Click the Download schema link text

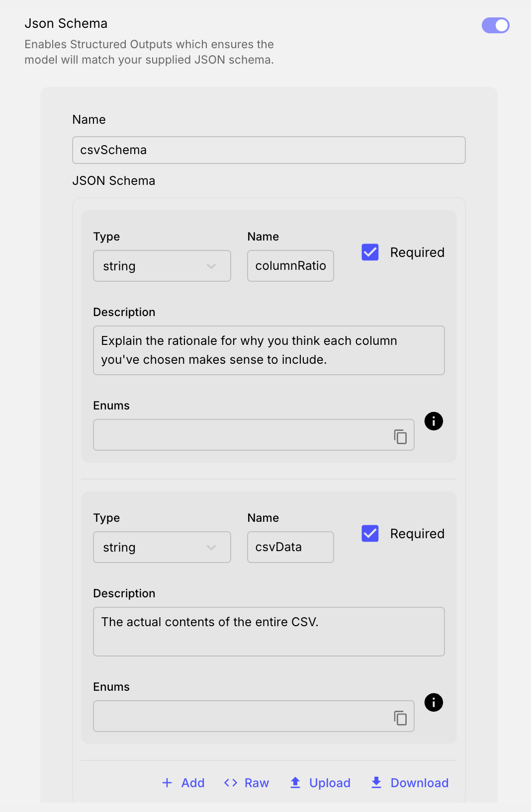[x=419, y=783]
